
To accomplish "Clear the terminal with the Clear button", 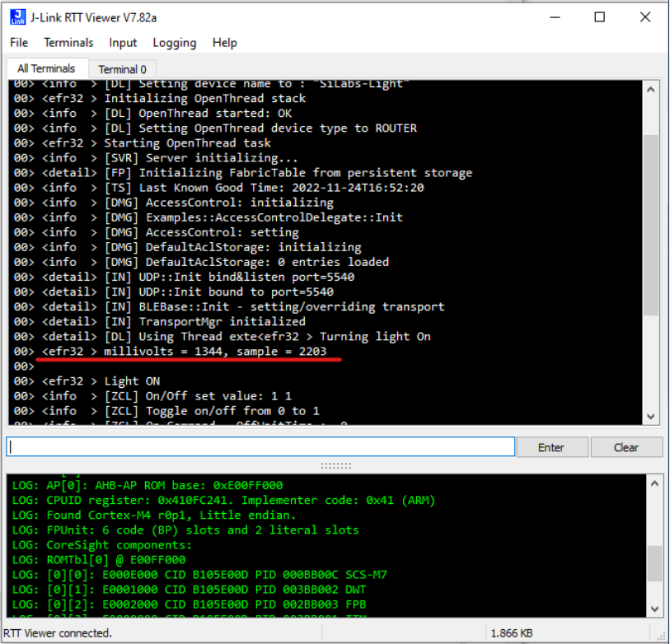I will click(626, 447).
